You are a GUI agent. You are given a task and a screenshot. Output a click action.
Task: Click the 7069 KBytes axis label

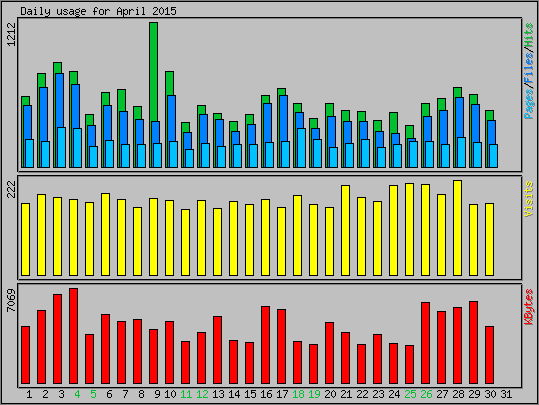pyautogui.click(x=11, y=301)
